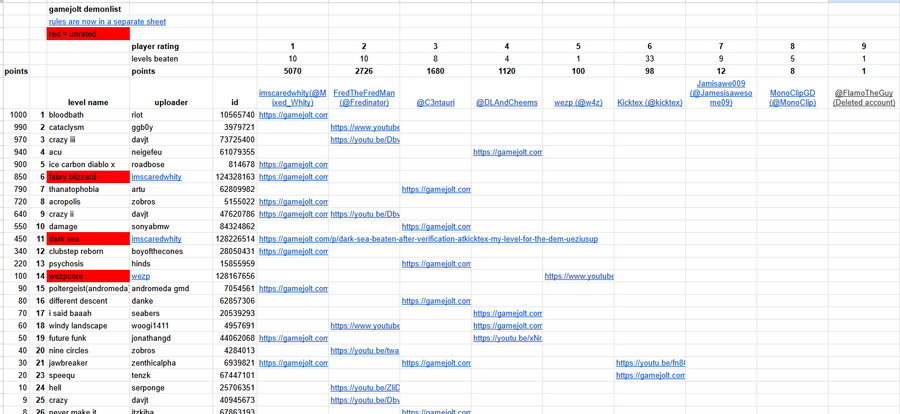The image size is (900, 414).
Task: Select the 'player rating' label cell
Action: 172,47
